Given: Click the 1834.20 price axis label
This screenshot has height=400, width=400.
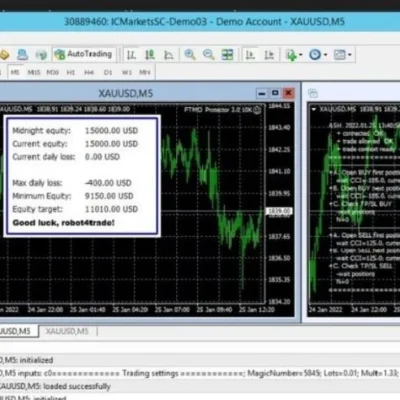Looking at the screenshot, I should 279,302.
